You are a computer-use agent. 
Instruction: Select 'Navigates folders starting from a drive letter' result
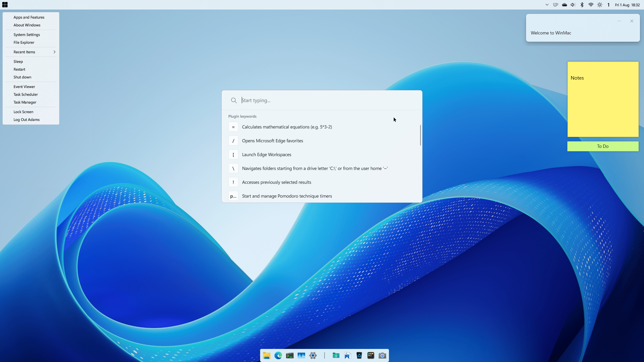322,168
